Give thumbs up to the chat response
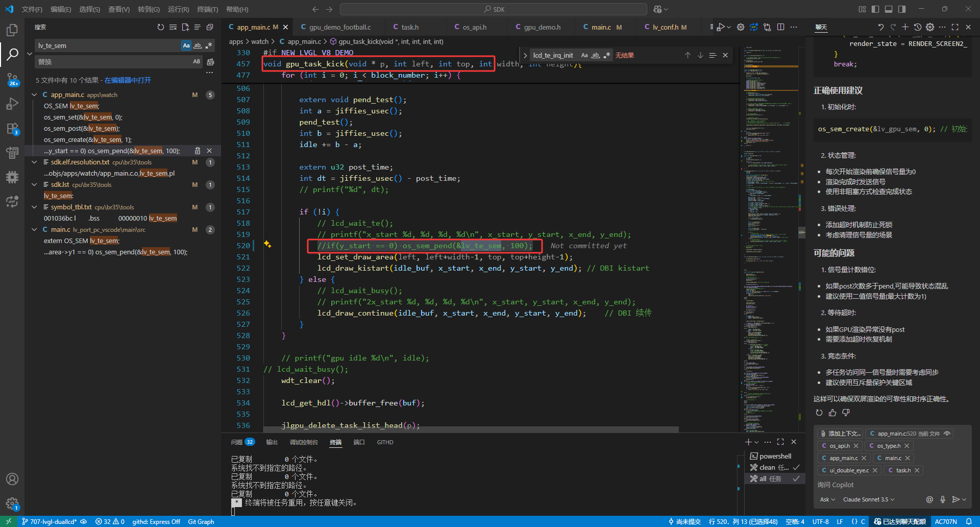The height and width of the screenshot is (527, 980). point(832,413)
